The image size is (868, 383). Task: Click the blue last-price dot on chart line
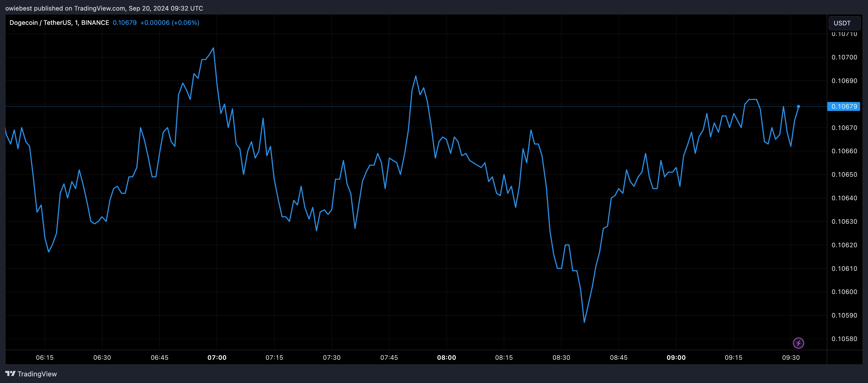(798, 106)
